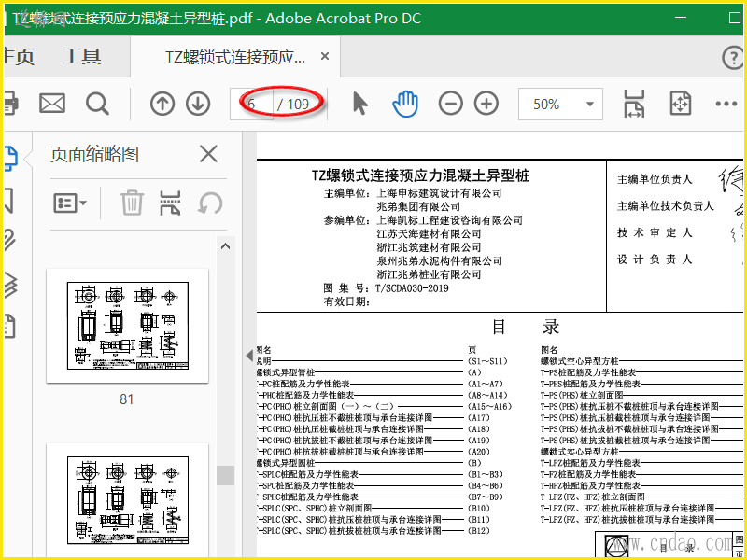Screen dimensions: 747x560
Task: Click the 目录 heading in document
Action: click(x=526, y=328)
